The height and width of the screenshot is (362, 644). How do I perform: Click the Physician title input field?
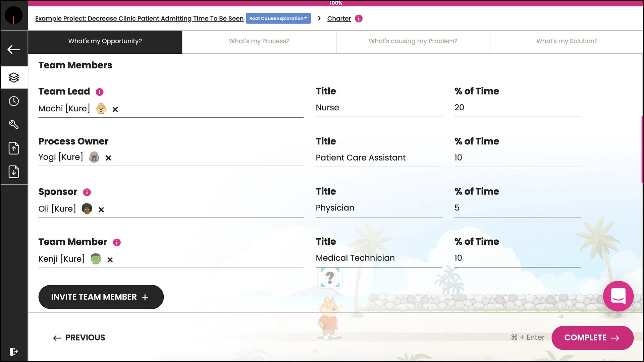(378, 208)
